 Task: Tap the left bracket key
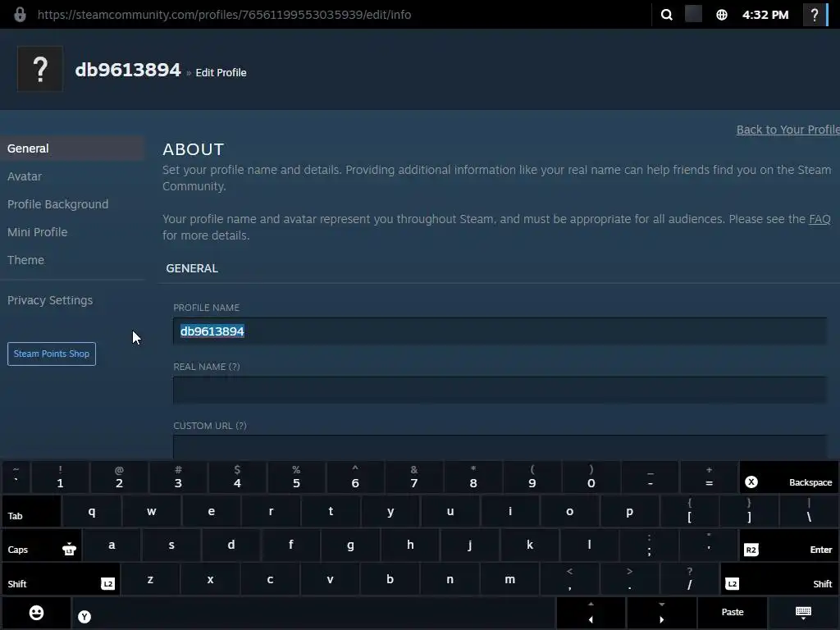[689, 511]
